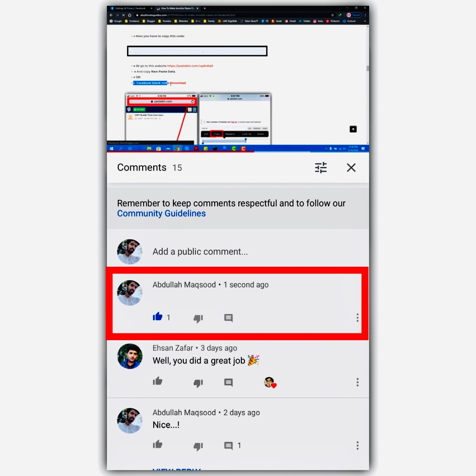Reply to the blank comment posted 1 second ago
476x476 pixels.
[228, 318]
